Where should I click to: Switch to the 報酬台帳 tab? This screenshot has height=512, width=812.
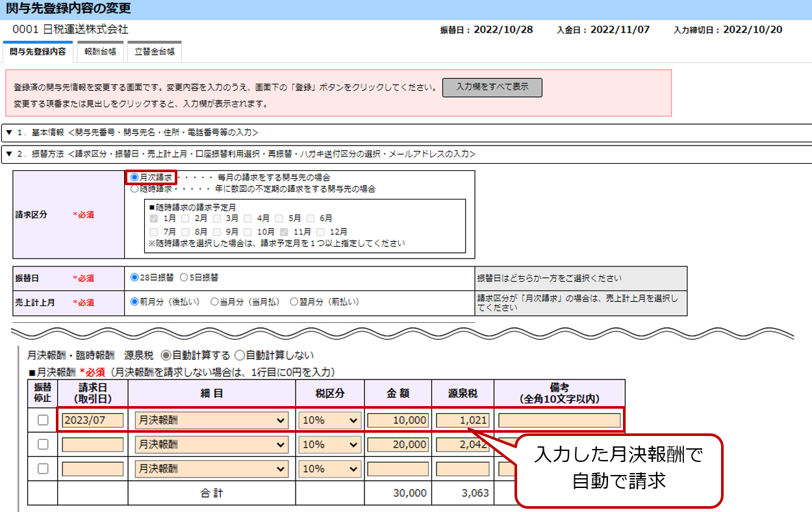pos(99,52)
